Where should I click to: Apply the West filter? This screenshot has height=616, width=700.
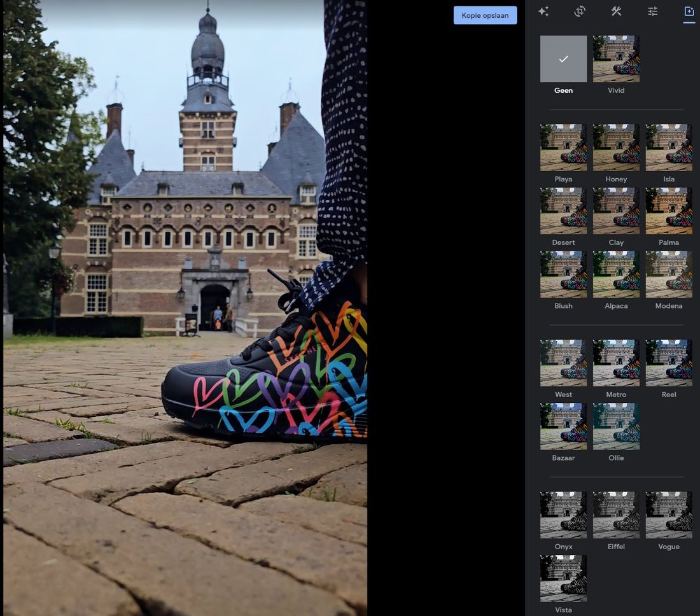click(x=563, y=363)
